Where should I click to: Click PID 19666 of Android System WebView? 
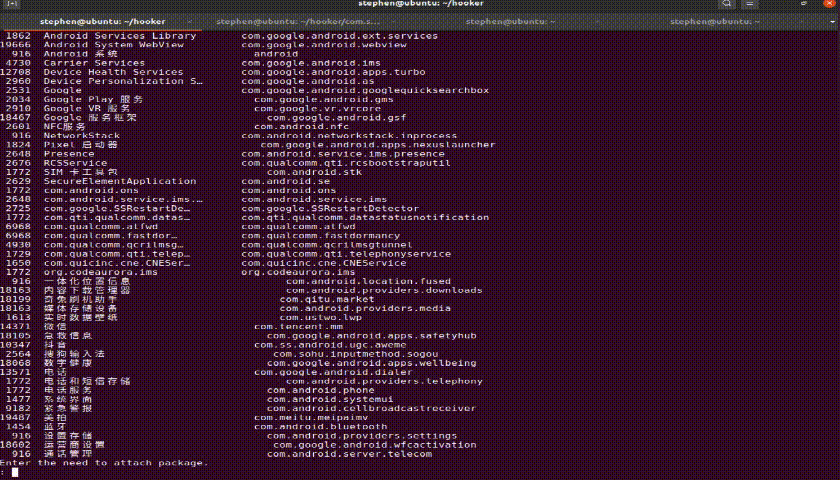point(16,45)
